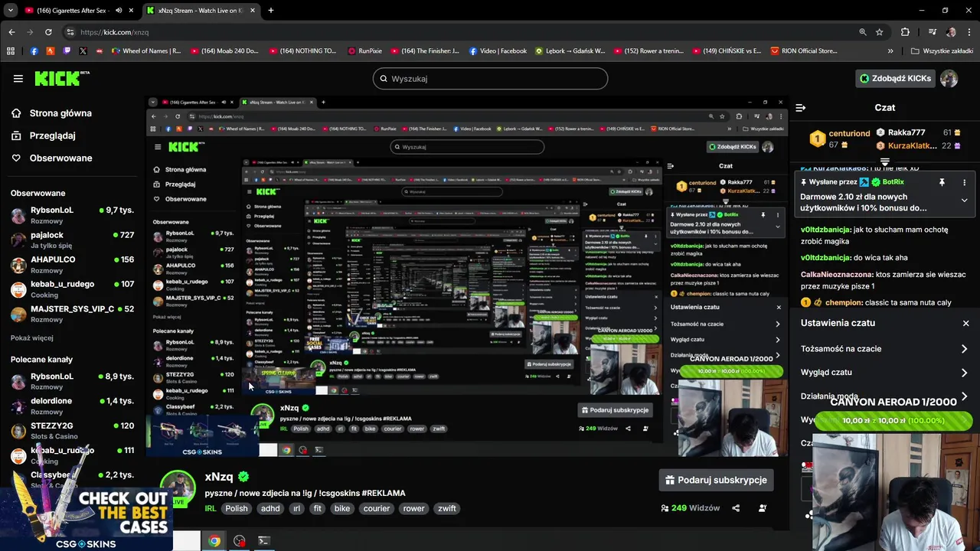Click centuriond in chat leaderboard
This screenshot has width=980, height=551.
(x=849, y=133)
